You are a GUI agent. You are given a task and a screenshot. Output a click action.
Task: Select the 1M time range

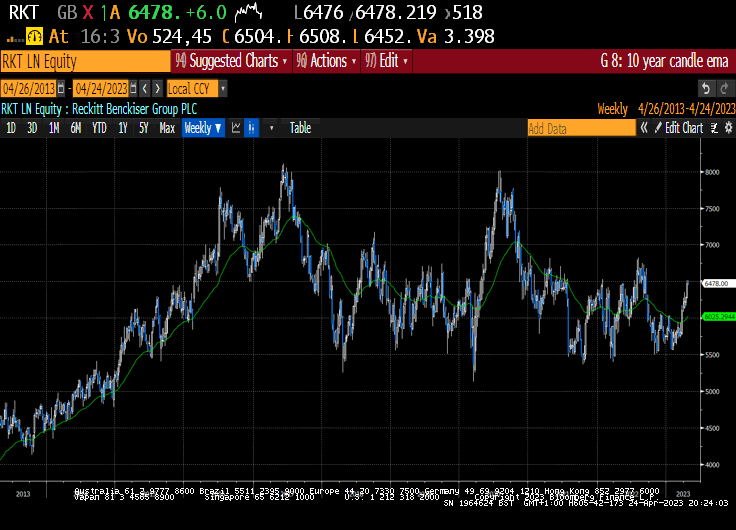54,128
